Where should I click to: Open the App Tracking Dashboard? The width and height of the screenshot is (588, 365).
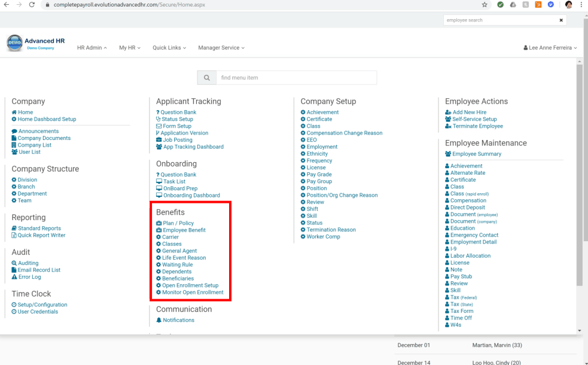(193, 147)
